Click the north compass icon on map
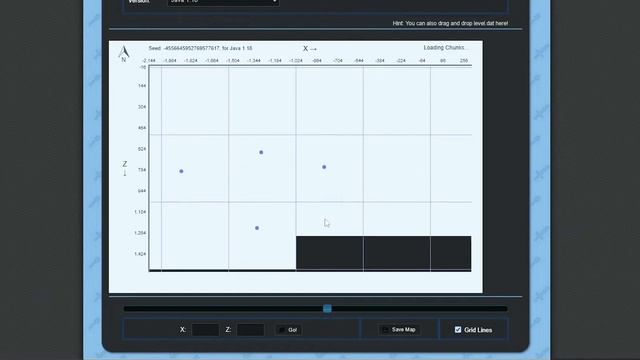 124,53
